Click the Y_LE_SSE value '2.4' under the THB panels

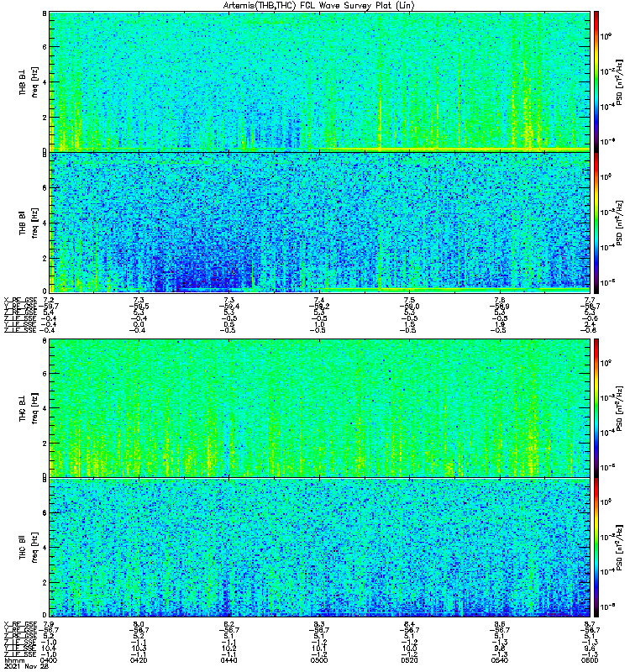tap(591, 324)
